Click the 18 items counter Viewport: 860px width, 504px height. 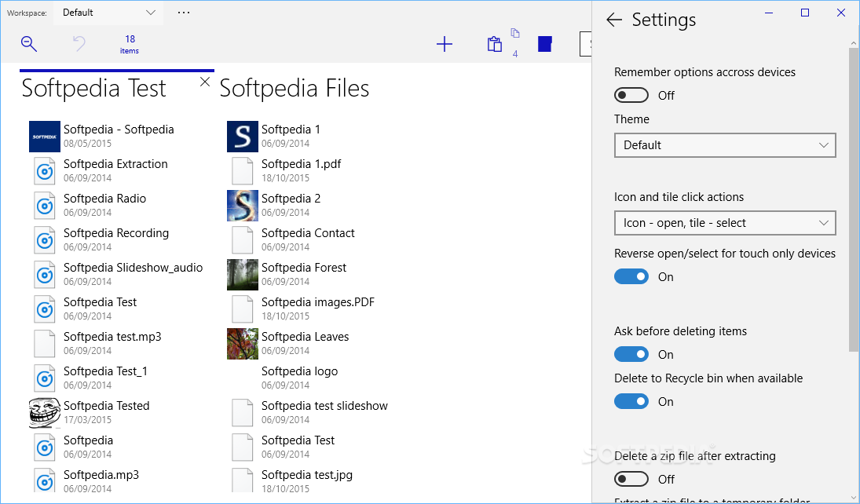tap(130, 44)
